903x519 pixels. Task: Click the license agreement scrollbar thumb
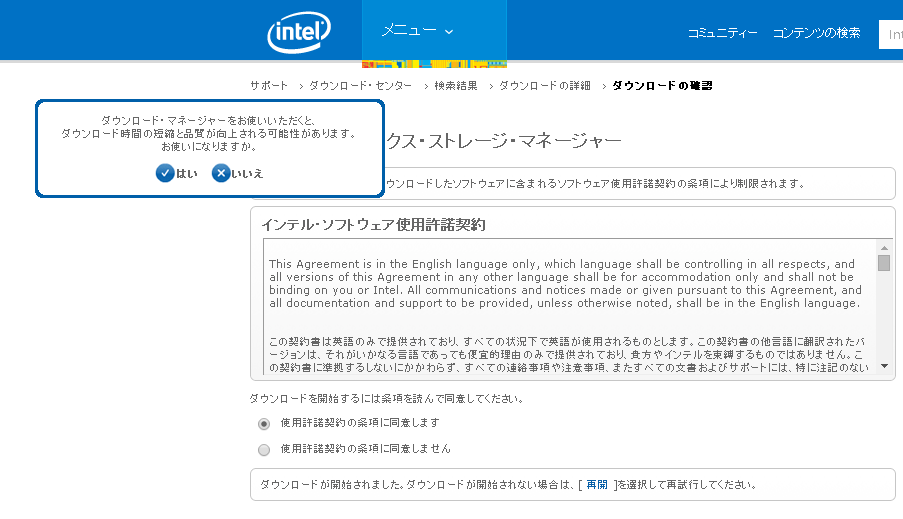884,263
